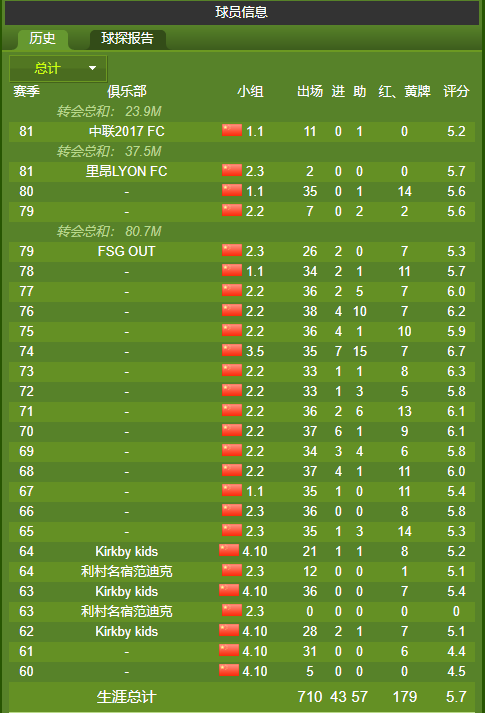Switch to the 球探报告 tab
Image resolution: width=485 pixels, height=713 pixels.
coord(127,39)
